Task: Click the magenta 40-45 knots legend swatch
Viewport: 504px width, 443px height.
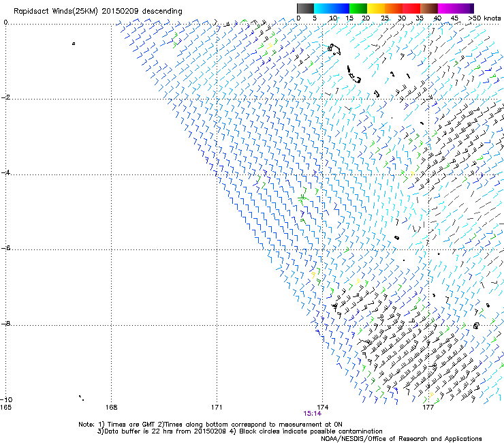Action: tap(447, 8)
